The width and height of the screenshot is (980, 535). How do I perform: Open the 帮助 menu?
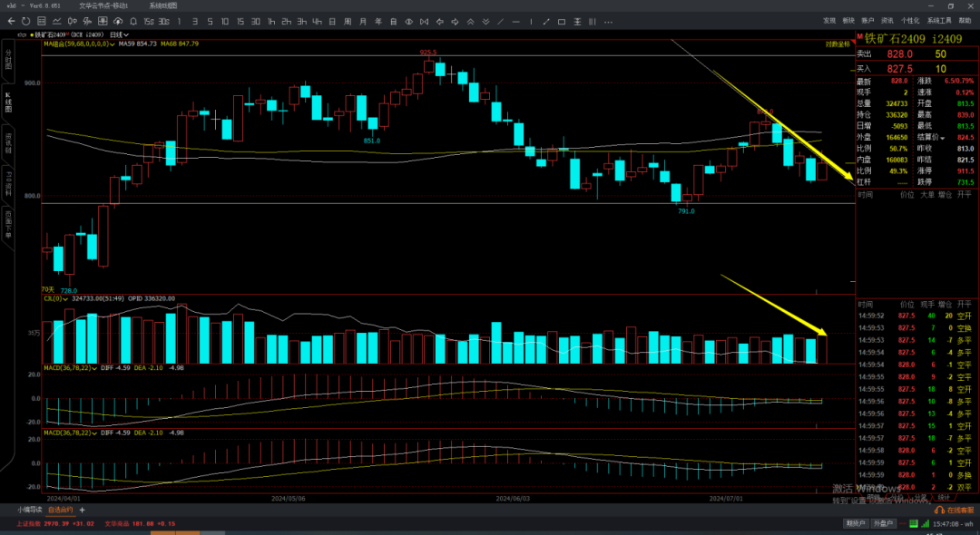point(965,21)
